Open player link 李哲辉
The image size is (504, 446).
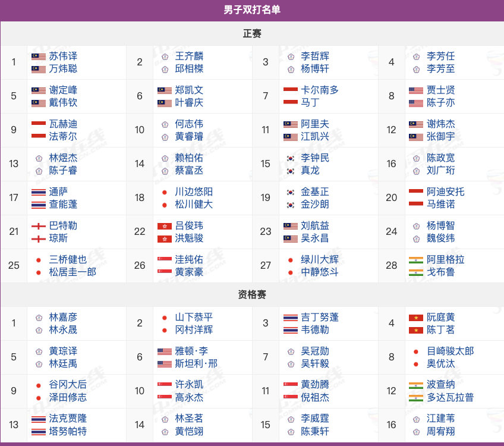314,56
